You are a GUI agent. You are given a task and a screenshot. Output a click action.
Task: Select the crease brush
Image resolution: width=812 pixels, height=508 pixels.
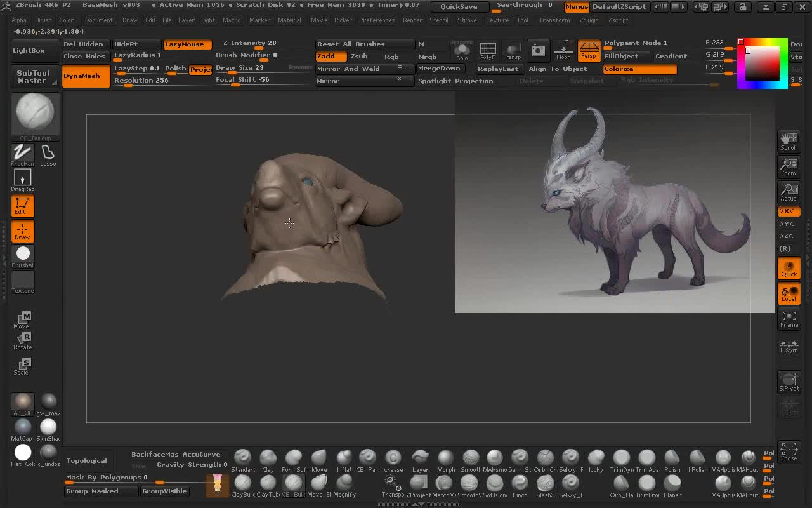pyautogui.click(x=393, y=460)
